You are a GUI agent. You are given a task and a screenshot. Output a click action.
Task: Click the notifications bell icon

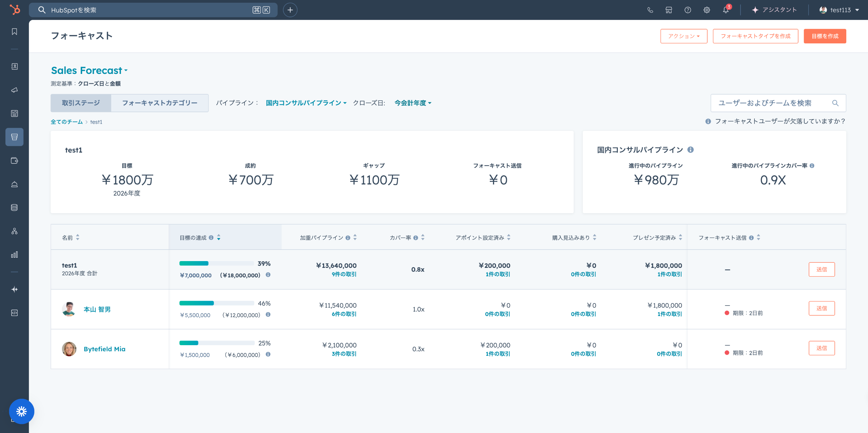[x=725, y=10]
